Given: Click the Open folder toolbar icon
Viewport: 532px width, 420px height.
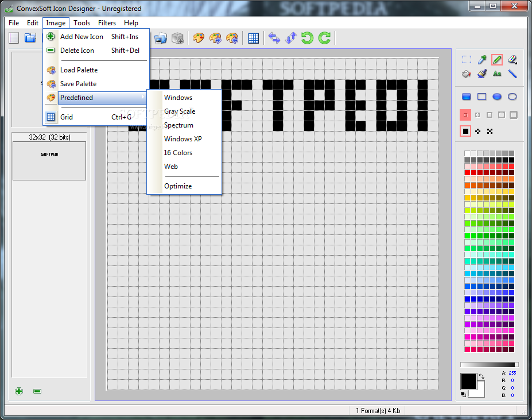Looking at the screenshot, I should click(30, 38).
